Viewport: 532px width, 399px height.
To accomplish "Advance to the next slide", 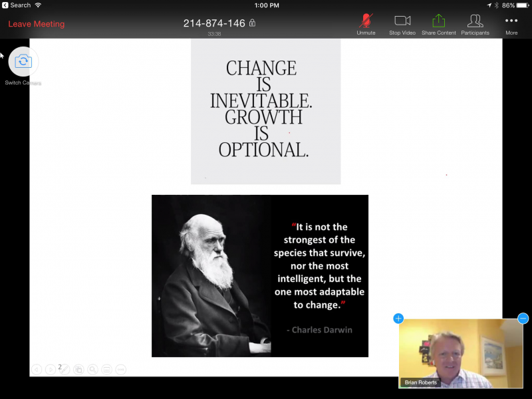I will click(x=51, y=370).
